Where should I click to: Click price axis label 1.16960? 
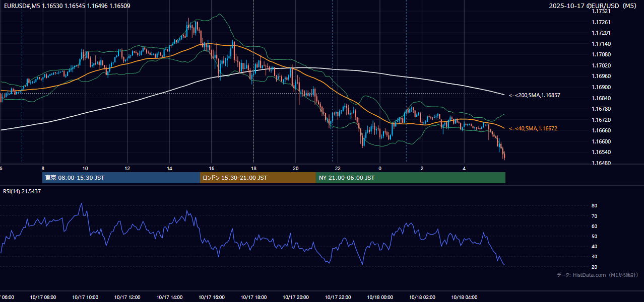click(601, 76)
